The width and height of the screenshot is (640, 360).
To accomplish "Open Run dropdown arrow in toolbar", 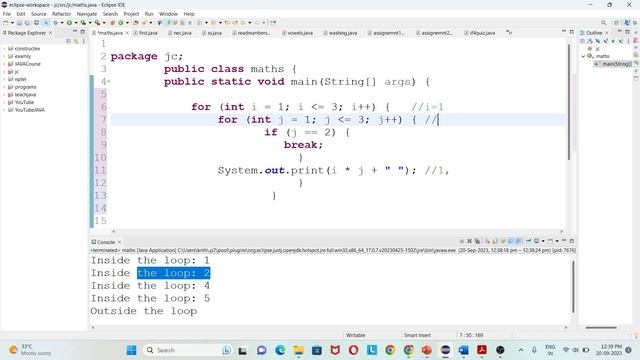I will point(76,23).
